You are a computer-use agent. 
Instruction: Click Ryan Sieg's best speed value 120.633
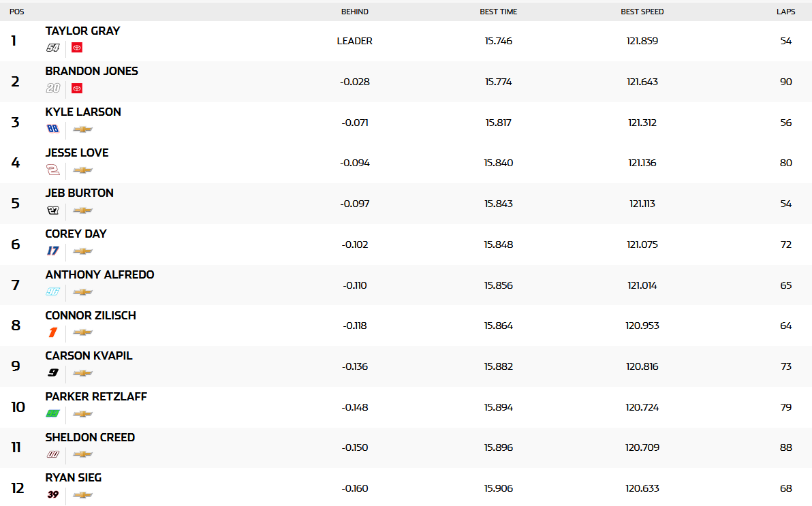(x=642, y=488)
